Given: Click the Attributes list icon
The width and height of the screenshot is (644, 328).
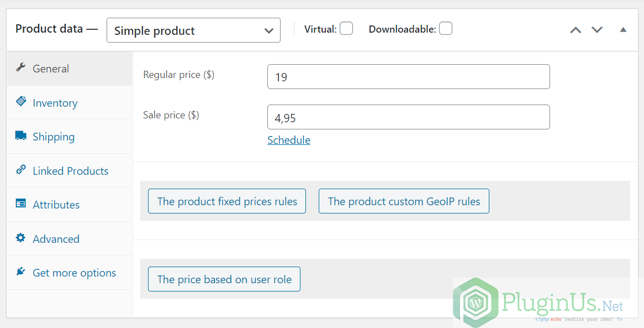Looking at the screenshot, I should tap(20, 204).
